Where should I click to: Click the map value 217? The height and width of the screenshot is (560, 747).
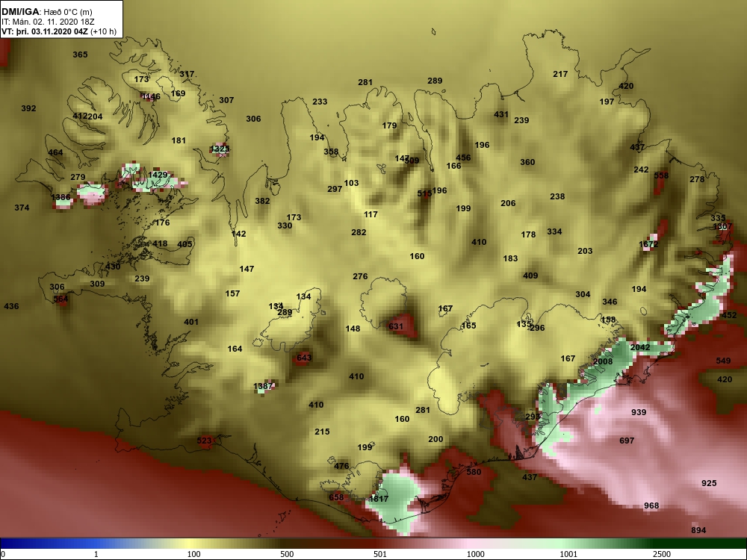pyautogui.click(x=560, y=74)
